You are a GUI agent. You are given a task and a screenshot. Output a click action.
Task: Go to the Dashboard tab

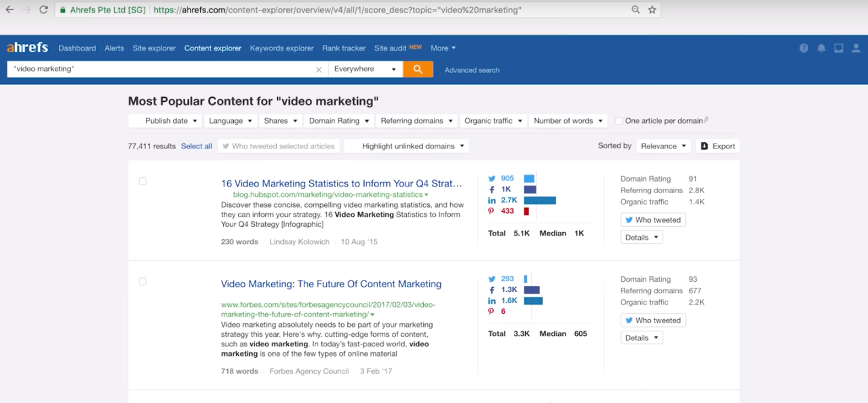(x=77, y=48)
